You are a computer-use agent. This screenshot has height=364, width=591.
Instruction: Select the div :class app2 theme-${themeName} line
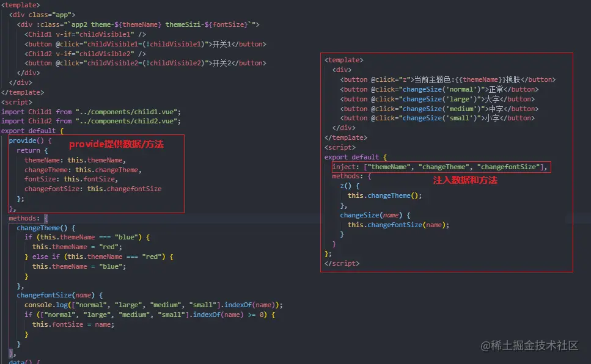pos(138,24)
